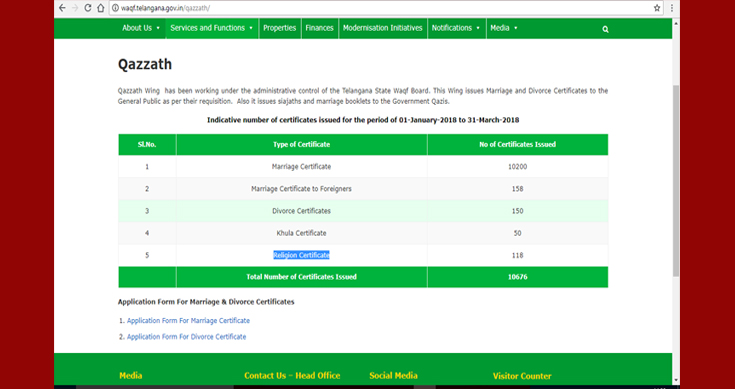Screen dimensions: 735x389
Task: Open the Chrome three-dot menu
Action: [672, 8]
